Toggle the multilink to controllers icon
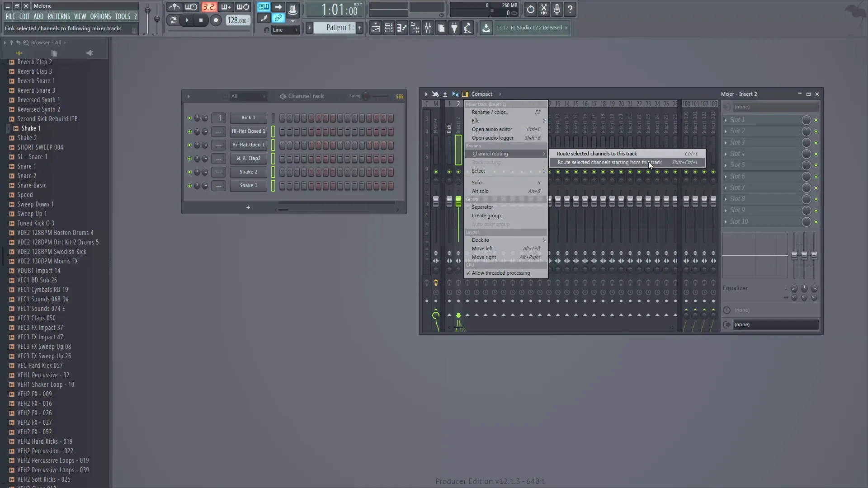The image size is (868, 488). pos(278,18)
